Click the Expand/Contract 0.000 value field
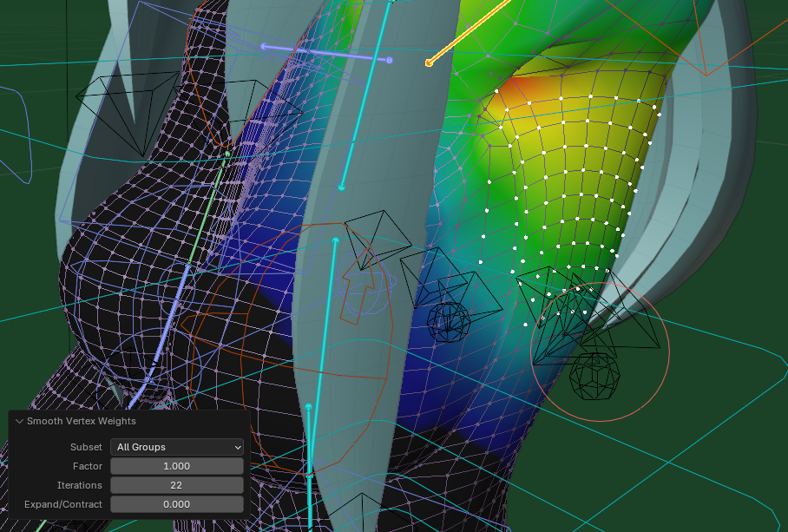Screen dimensions: 788x532 pos(177,504)
